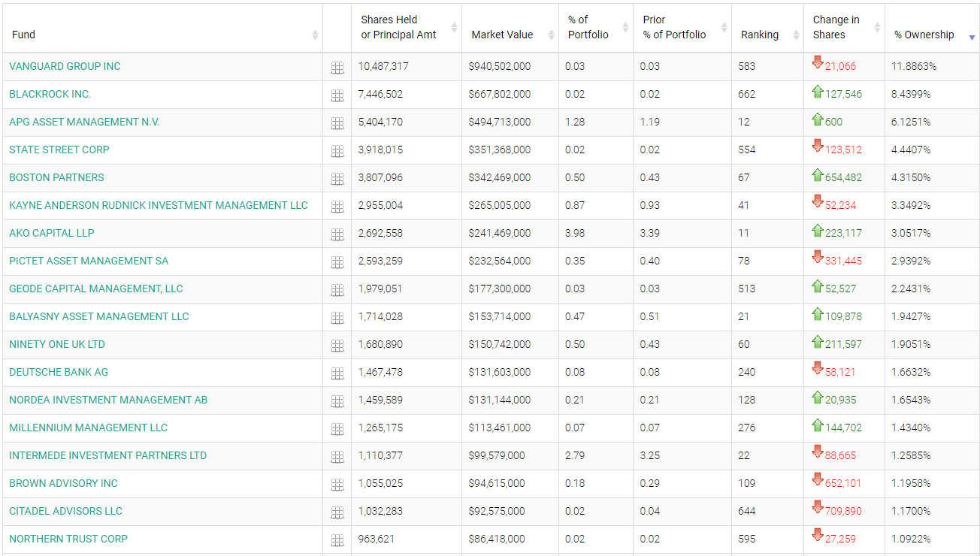980x556 pixels.
Task: Open grid icon for Kayne Anderson Rudnick row
Action: (337, 207)
